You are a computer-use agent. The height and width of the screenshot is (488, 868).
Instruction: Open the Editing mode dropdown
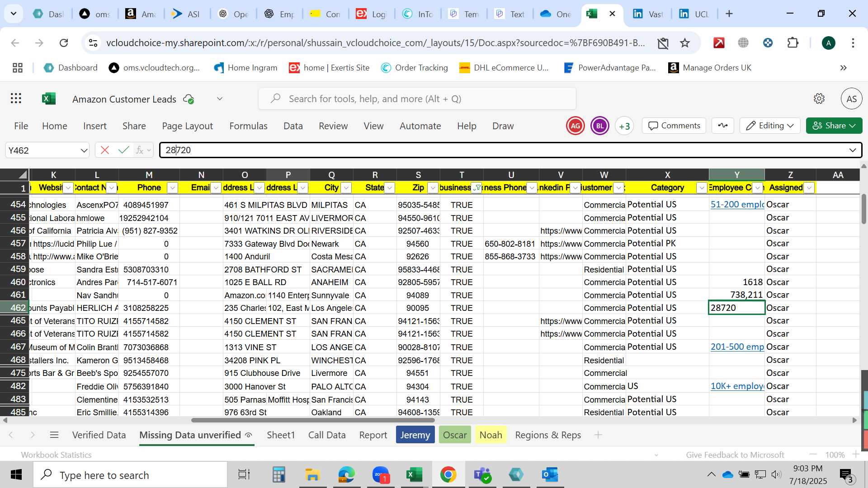point(770,126)
